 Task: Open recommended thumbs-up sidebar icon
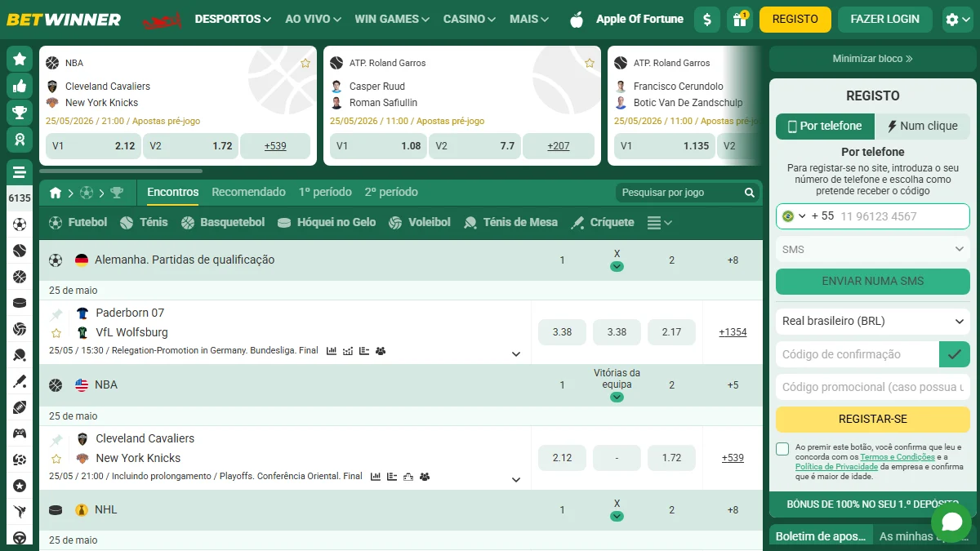[20, 86]
